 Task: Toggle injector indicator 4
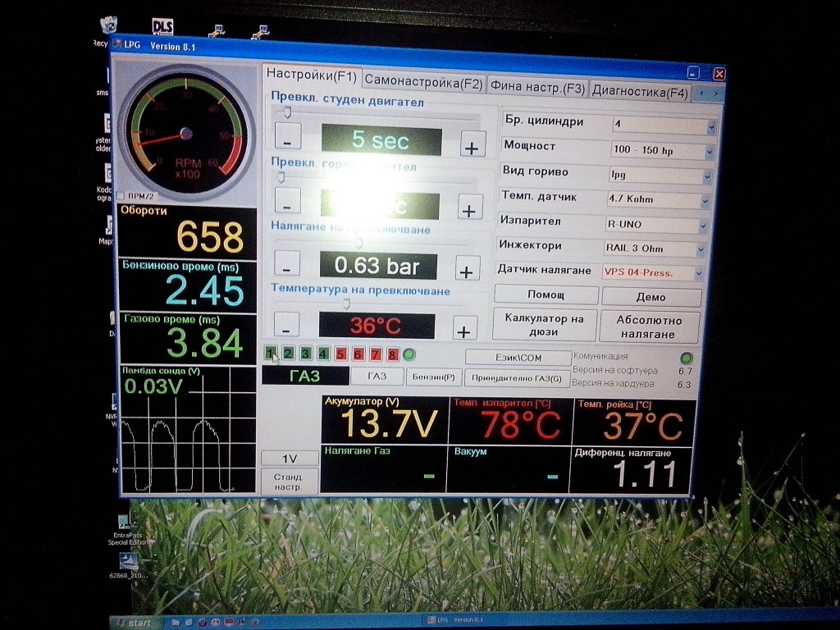pos(323,354)
